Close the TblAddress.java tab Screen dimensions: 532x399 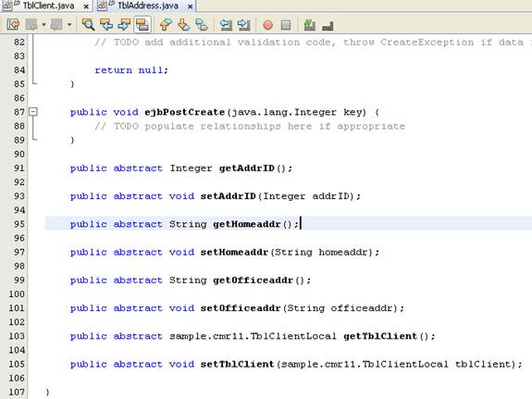point(191,6)
